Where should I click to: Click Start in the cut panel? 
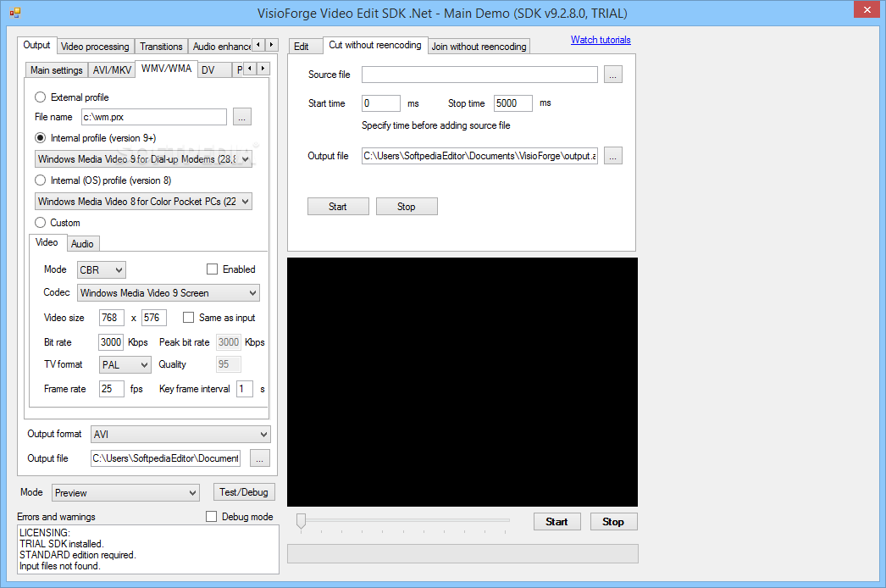click(x=338, y=207)
